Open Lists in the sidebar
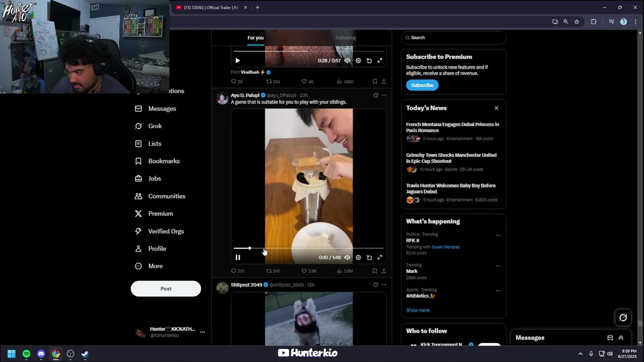Viewport: 644px width, 362px height. click(x=148, y=144)
